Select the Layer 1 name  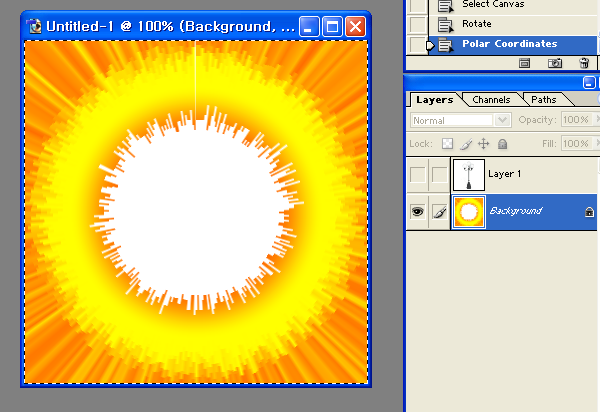pyautogui.click(x=504, y=174)
